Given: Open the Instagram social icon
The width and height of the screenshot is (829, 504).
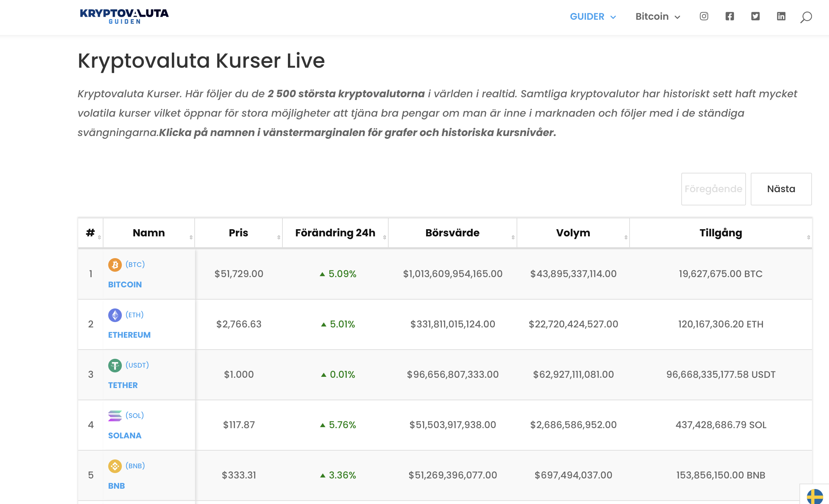Looking at the screenshot, I should [x=704, y=16].
